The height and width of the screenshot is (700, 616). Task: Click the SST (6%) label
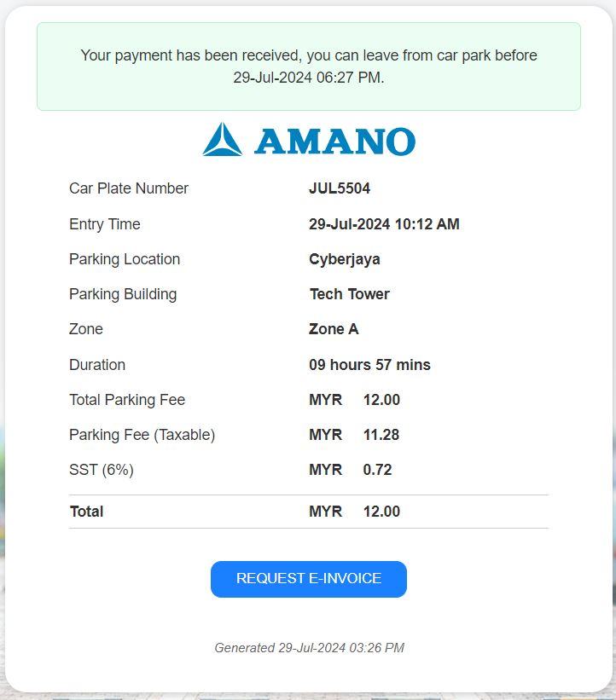point(102,470)
